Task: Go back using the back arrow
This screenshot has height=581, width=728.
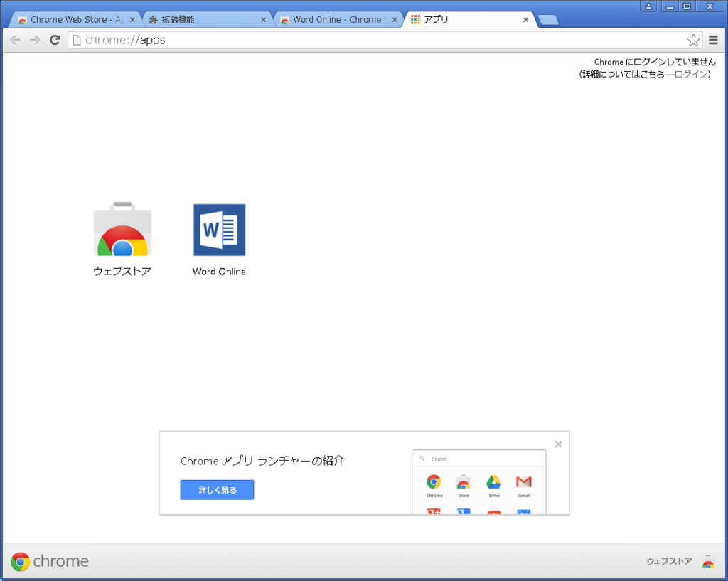Action: point(16,40)
